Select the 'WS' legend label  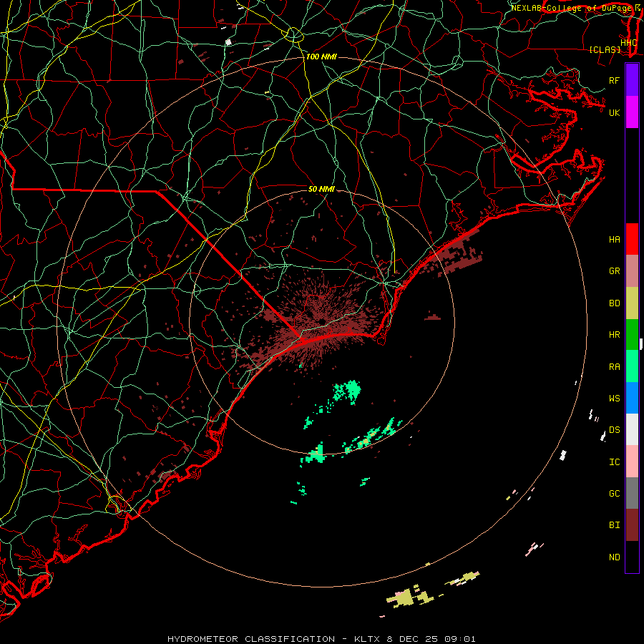[x=614, y=399]
